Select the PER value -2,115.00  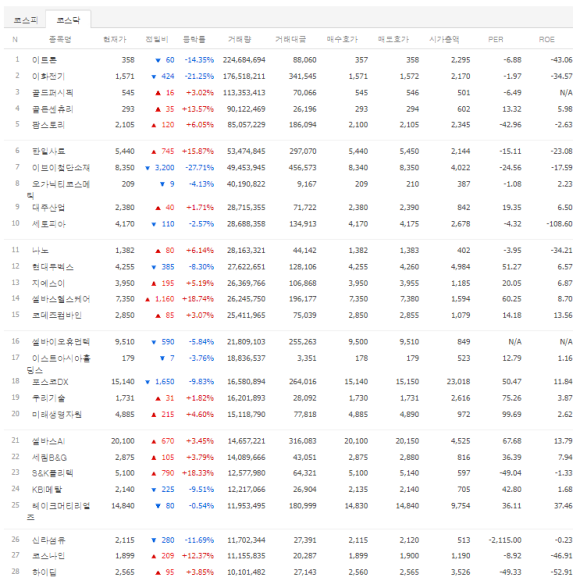505,540
